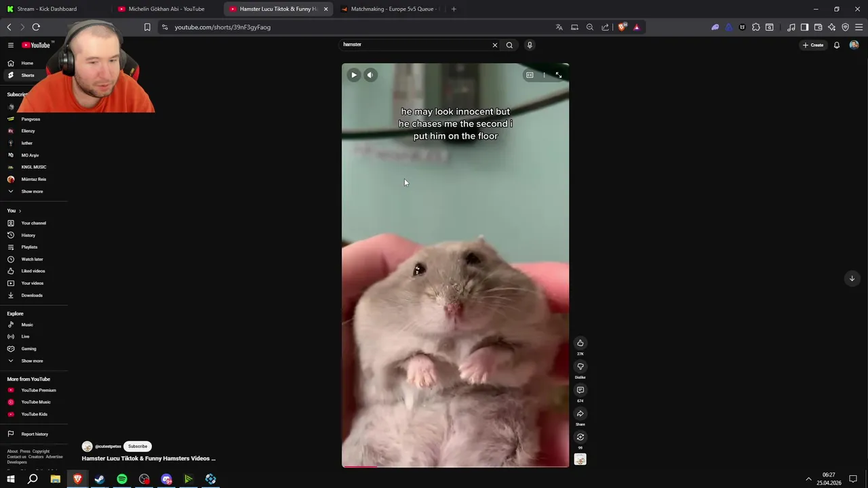Mute the short with the volume icon
This screenshot has width=868, height=488.
click(370, 75)
